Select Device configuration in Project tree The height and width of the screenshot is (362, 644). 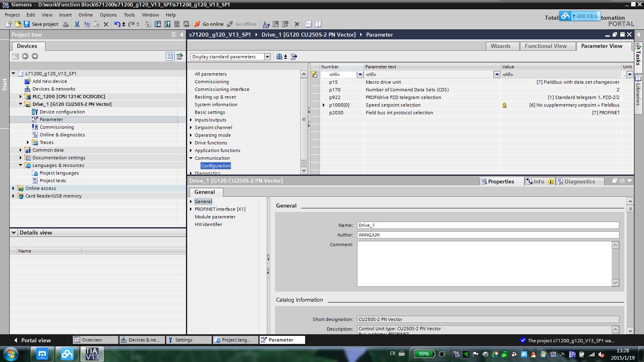(x=62, y=112)
